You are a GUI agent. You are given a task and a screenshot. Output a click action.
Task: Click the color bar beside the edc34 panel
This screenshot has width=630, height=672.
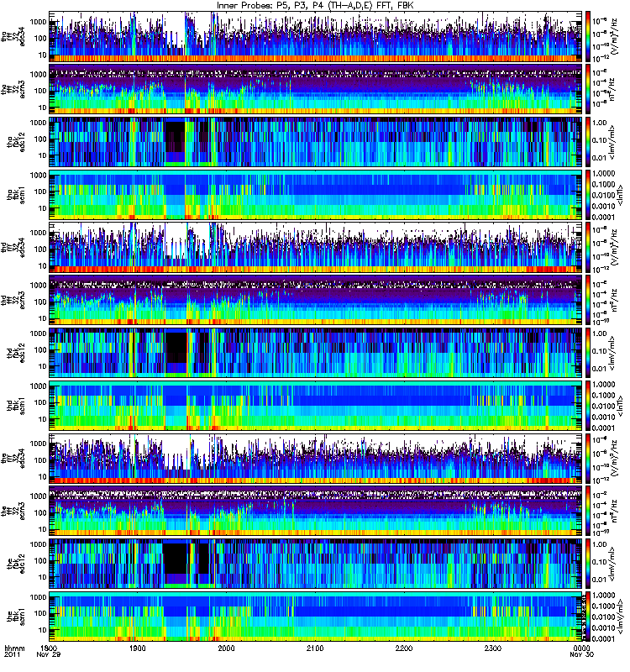pos(587,458)
